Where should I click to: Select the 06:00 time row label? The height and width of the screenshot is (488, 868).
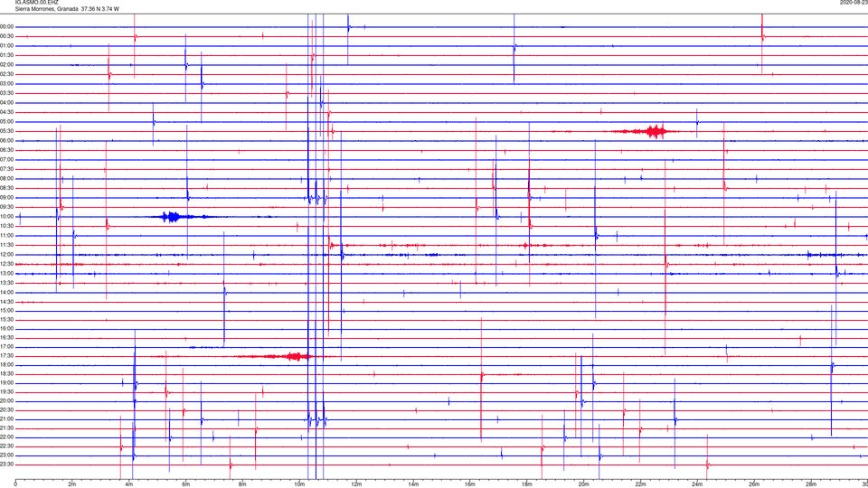coord(7,141)
